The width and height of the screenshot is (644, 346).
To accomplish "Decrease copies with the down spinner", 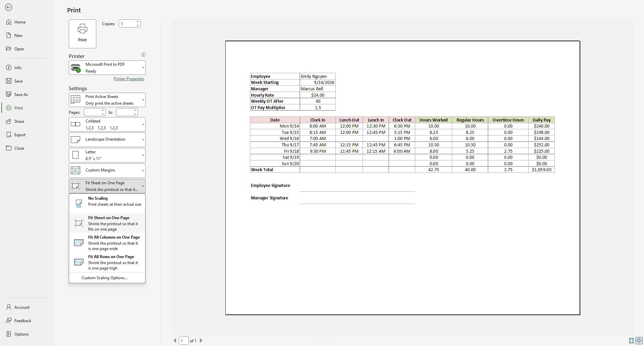I will point(138,26).
